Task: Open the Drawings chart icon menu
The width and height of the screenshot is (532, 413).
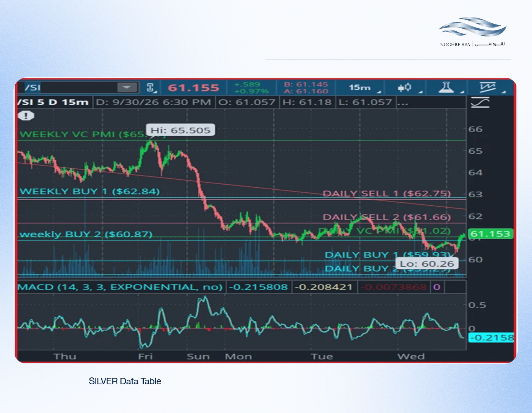Action: (x=488, y=88)
